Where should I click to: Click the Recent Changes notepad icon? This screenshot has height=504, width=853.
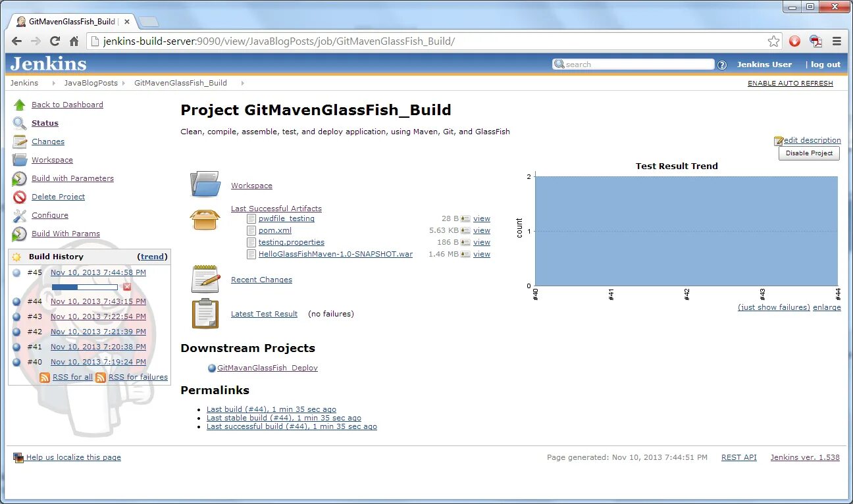[205, 279]
